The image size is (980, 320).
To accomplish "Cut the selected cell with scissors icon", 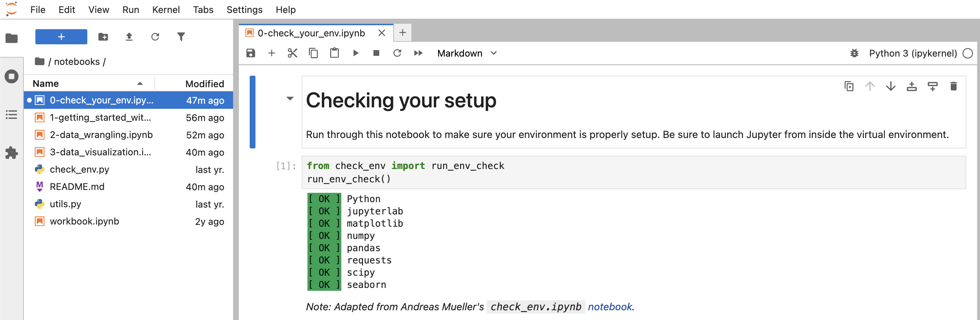I will pyautogui.click(x=293, y=53).
